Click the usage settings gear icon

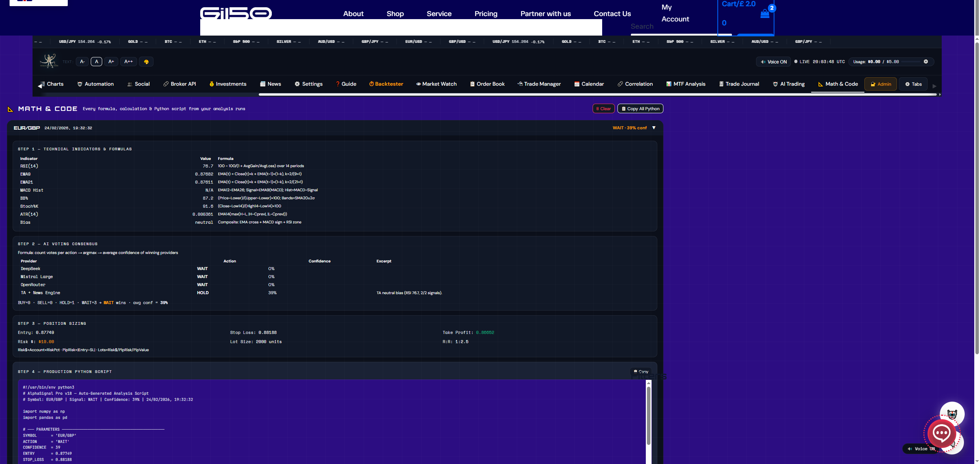coord(926,62)
